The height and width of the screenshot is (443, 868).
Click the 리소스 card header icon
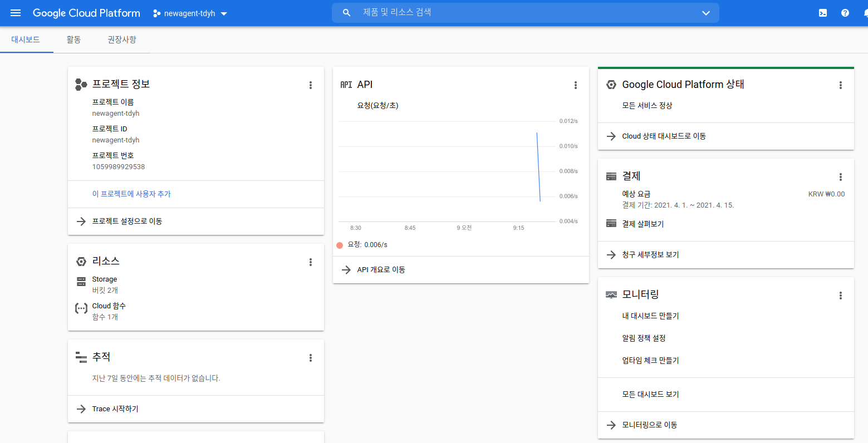coord(81,262)
